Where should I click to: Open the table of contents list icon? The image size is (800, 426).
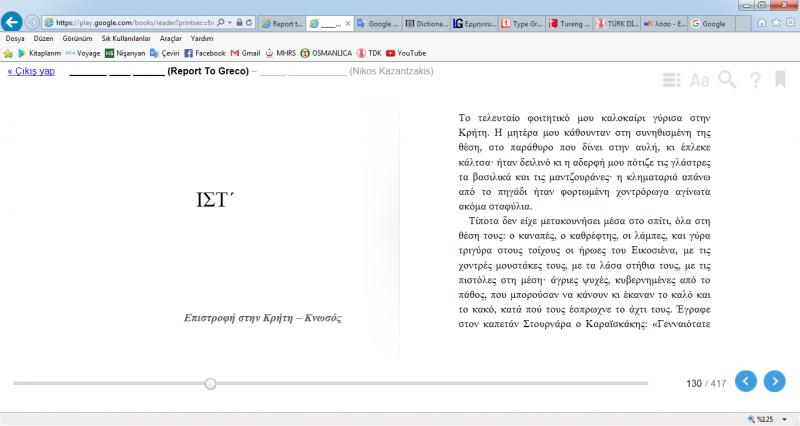[671, 80]
